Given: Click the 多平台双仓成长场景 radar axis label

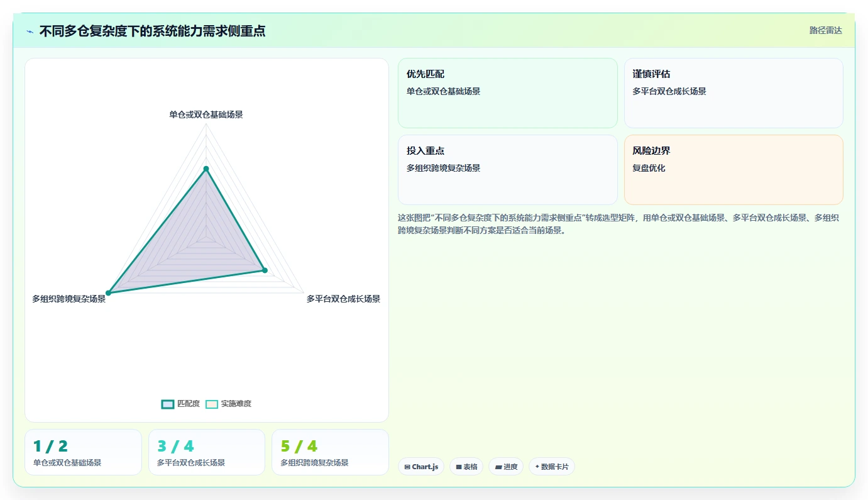Looking at the screenshot, I should (x=343, y=299).
